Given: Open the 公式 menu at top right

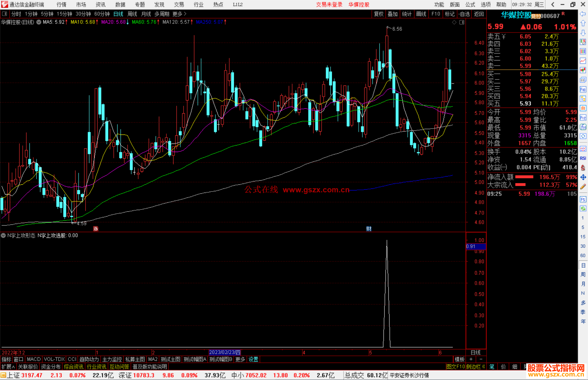Looking at the screenshot, I should (x=470, y=5).
